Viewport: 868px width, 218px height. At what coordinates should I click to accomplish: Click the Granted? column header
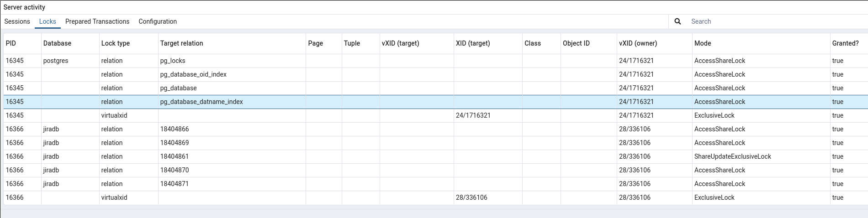pyautogui.click(x=849, y=43)
